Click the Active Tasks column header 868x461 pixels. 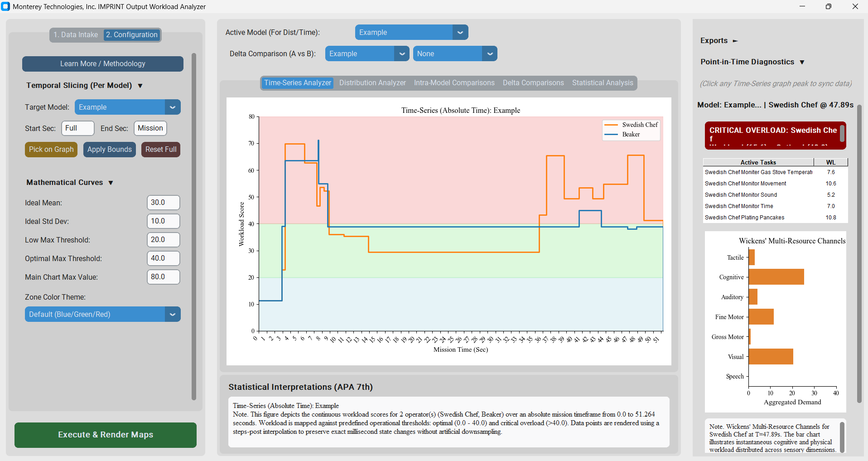(x=758, y=162)
